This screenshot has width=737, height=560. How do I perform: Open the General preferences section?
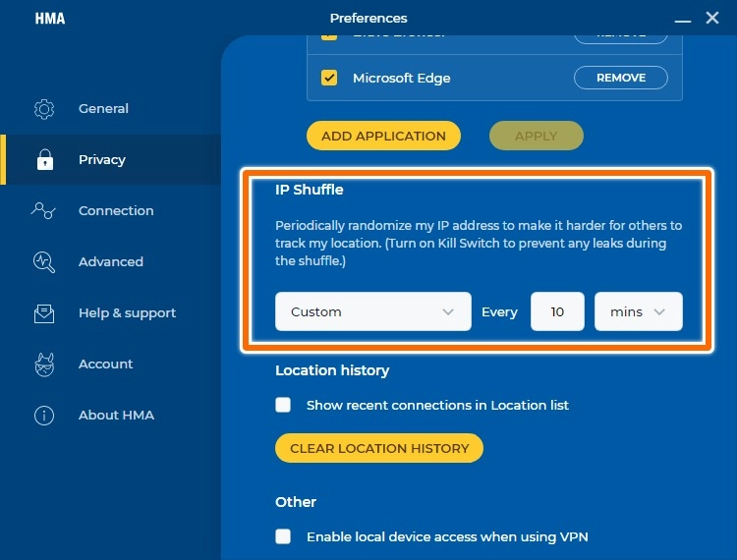coord(110,109)
